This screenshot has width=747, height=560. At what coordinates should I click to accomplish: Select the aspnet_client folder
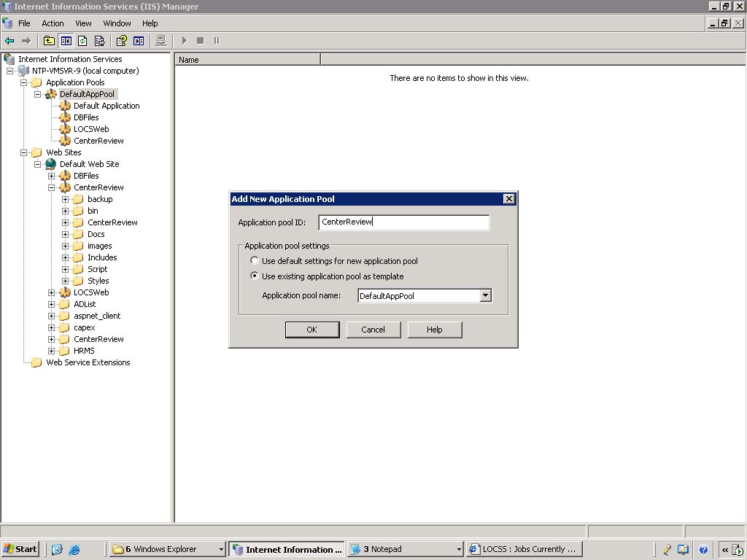[97, 316]
